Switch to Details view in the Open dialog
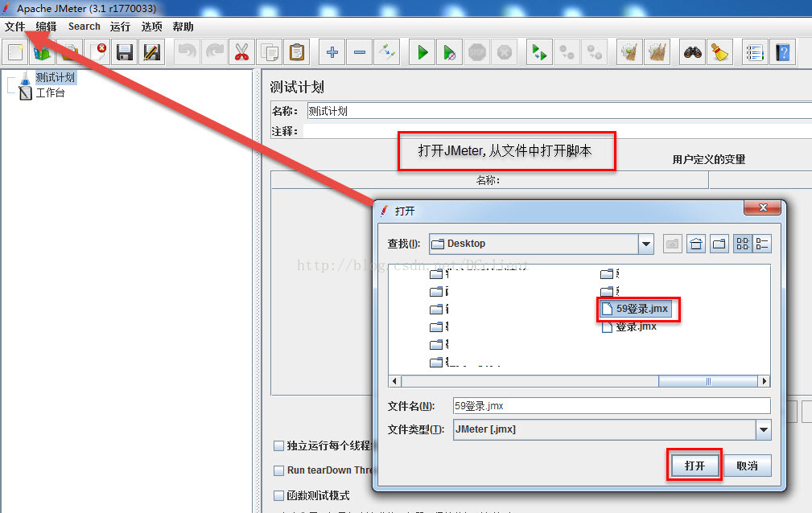 (x=762, y=244)
